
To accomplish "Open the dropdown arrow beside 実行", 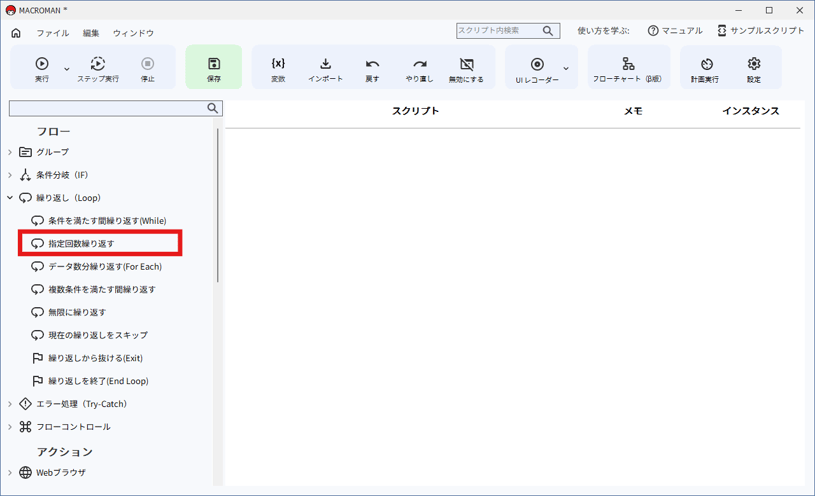I will 67,69.
